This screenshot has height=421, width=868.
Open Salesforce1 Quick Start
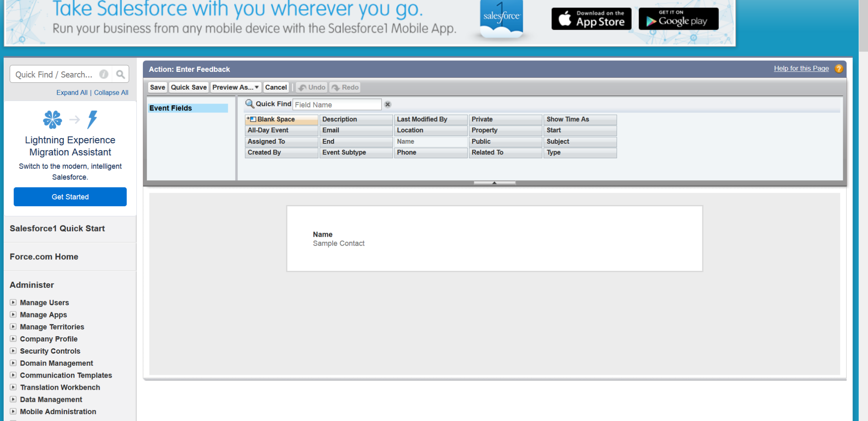click(57, 229)
